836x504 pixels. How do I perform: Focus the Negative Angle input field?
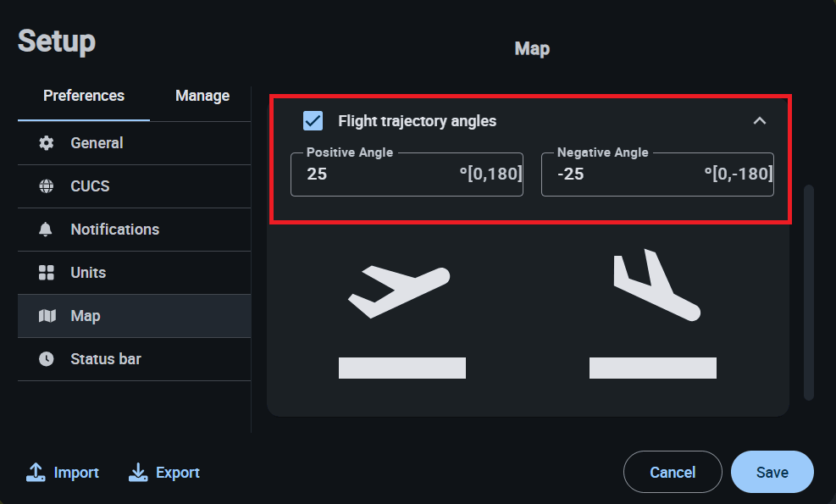click(627, 174)
